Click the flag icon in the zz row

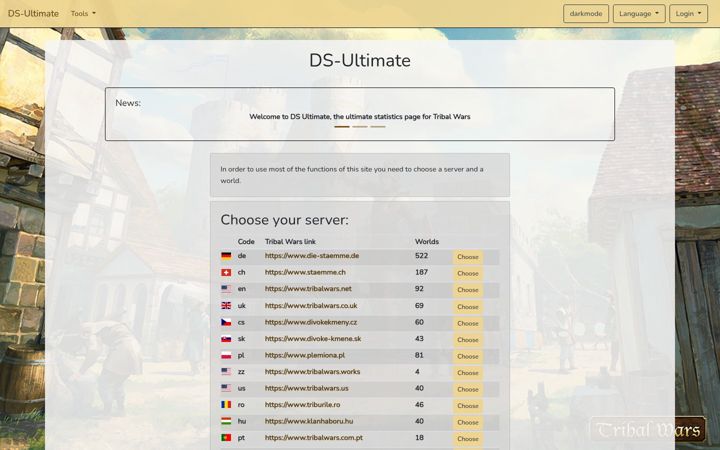click(x=226, y=371)
